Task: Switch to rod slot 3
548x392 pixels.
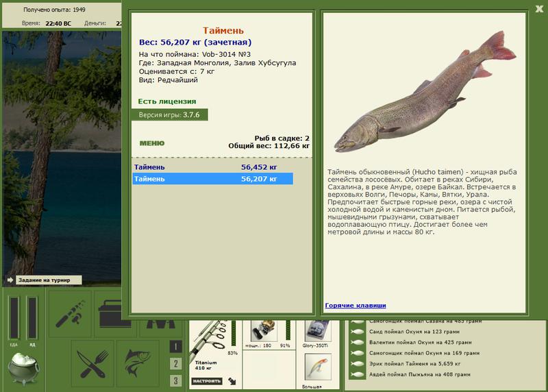Action: 175,380
